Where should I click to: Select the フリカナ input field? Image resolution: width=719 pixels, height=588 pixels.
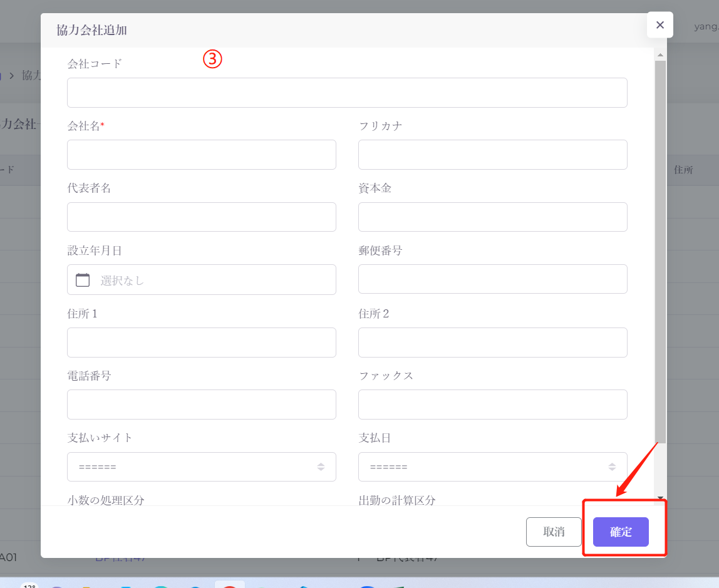pyautogui.click(x=492, y=155)
